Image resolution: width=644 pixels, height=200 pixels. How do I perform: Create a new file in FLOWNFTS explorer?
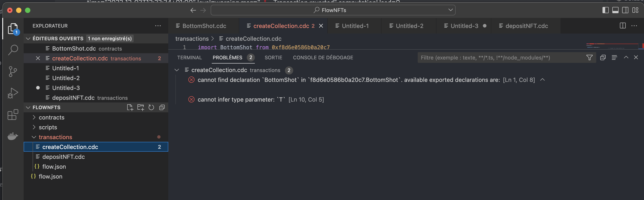click(x=130, y=107)
